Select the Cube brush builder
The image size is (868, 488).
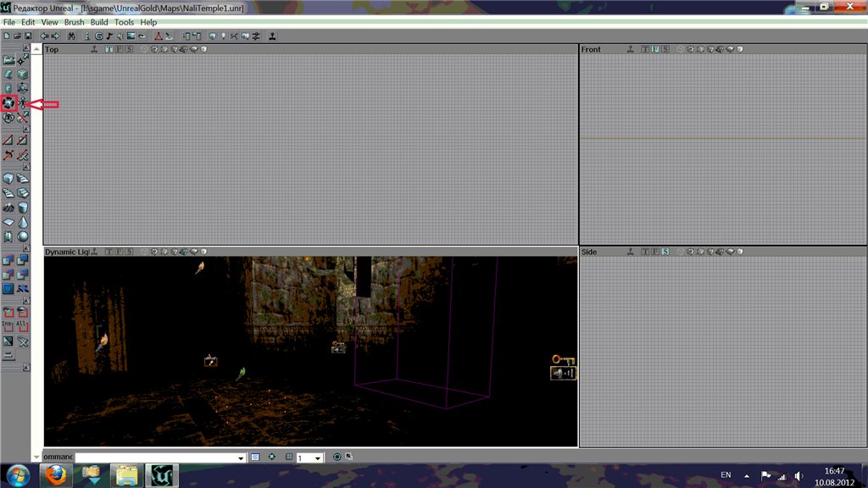[x=8, y=178]
